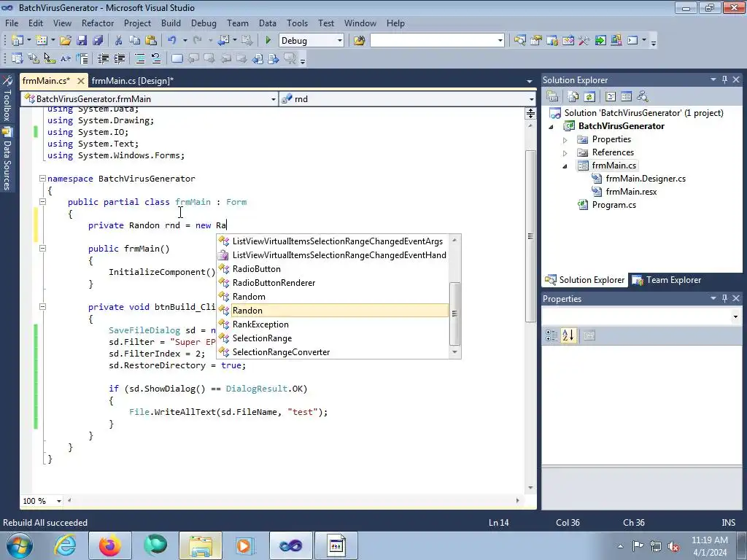Select the Solution Explorer bottom tab

click(x=585, y=280)
